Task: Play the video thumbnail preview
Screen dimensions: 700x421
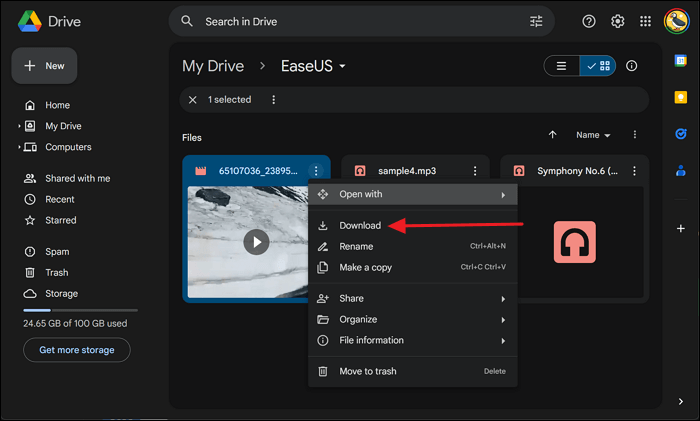Action: pos(256,242)
